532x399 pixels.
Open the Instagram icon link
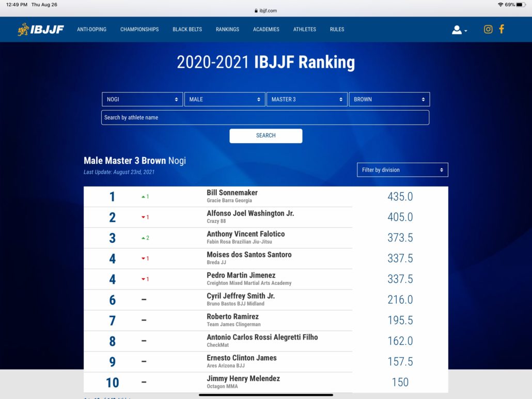tap(488, 29)
